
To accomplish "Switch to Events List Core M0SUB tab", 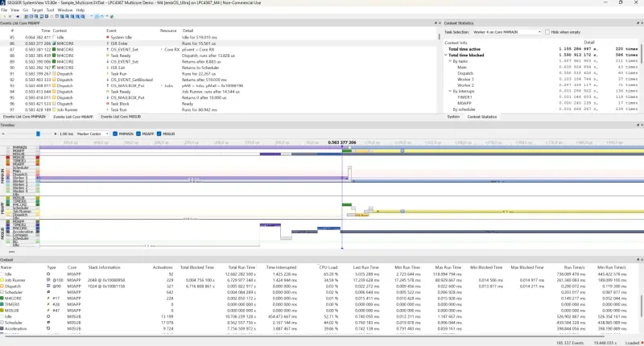I will (121, 117).
